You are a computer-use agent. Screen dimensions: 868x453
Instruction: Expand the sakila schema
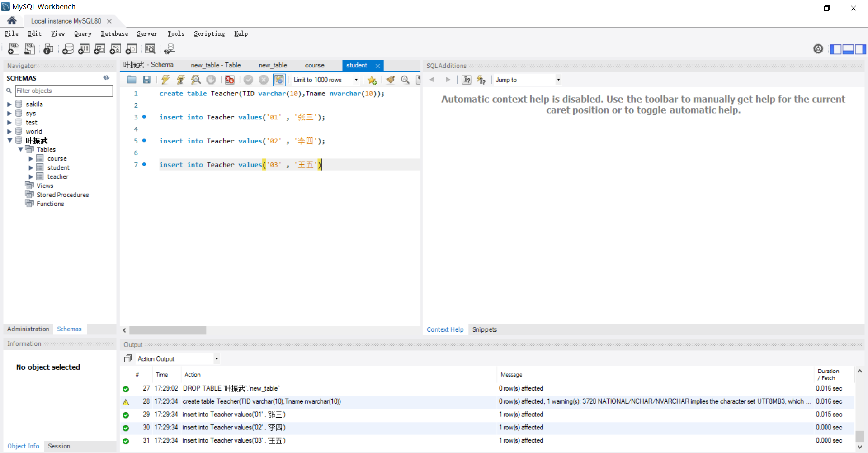tap(10, 104)
